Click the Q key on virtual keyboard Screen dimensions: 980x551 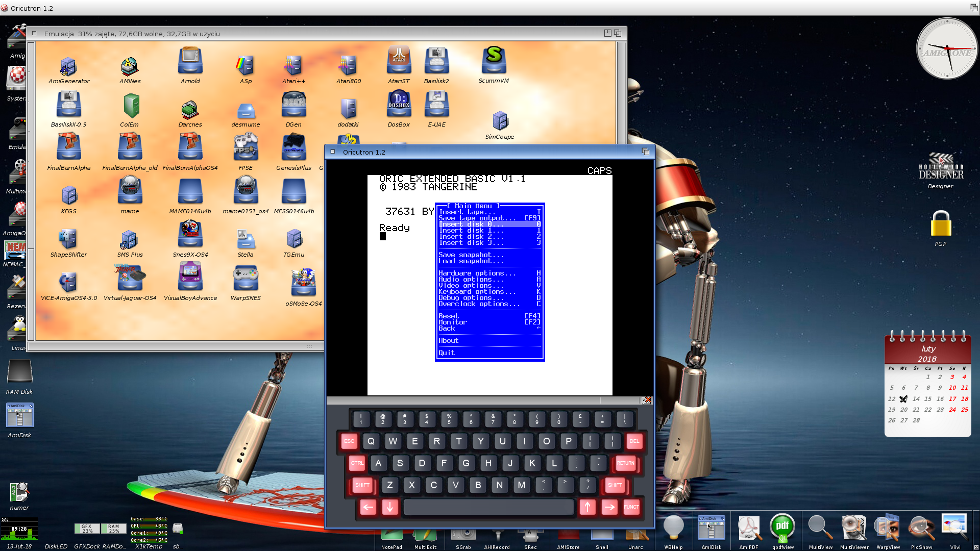[371, 441]
